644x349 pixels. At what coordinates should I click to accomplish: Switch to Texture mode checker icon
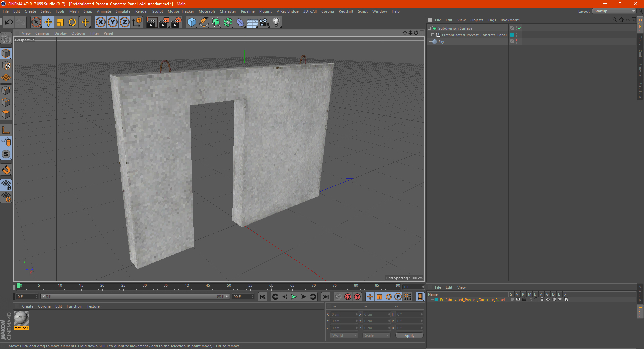(6, 66)
